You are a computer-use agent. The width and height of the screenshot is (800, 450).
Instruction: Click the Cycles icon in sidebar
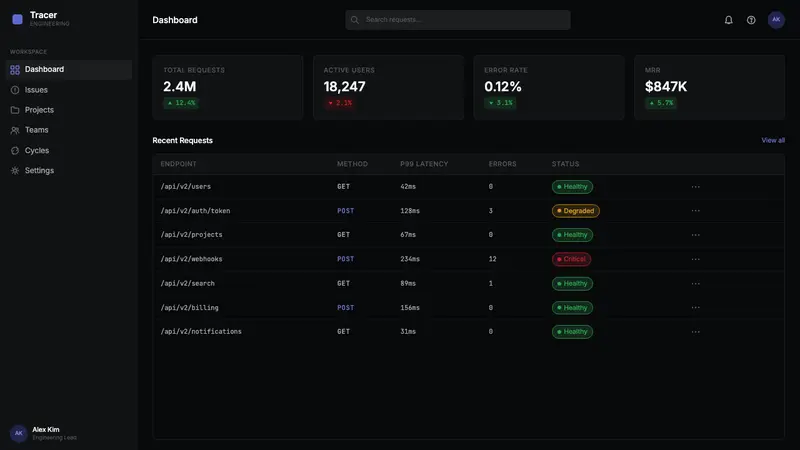coord(15,151)
